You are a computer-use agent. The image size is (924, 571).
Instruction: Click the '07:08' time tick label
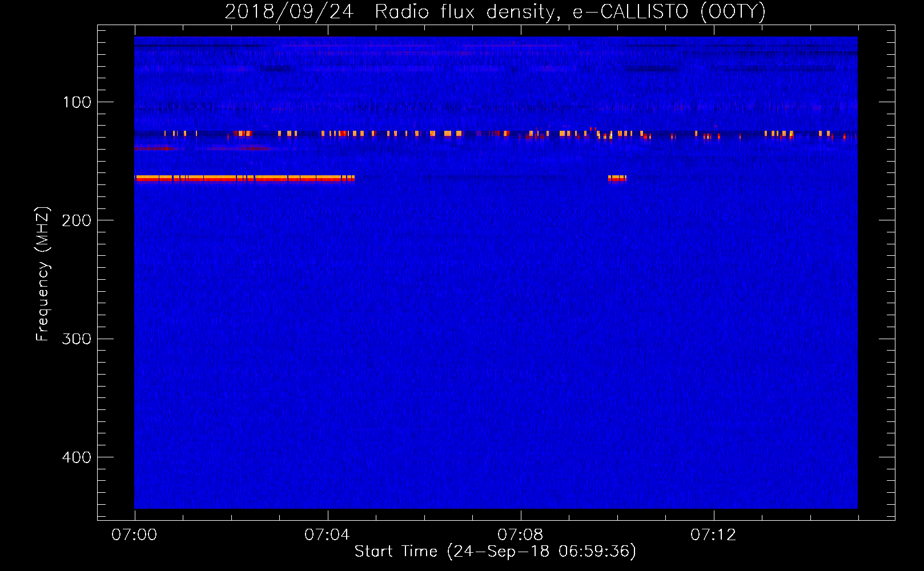pyautogui.click(x=520, y=535)
